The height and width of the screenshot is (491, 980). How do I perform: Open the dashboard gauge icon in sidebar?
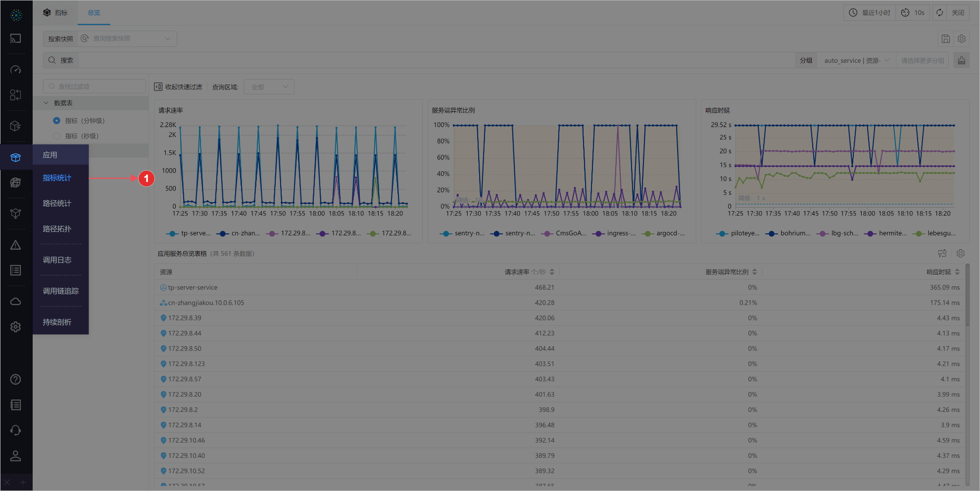[x=15, y=70]
